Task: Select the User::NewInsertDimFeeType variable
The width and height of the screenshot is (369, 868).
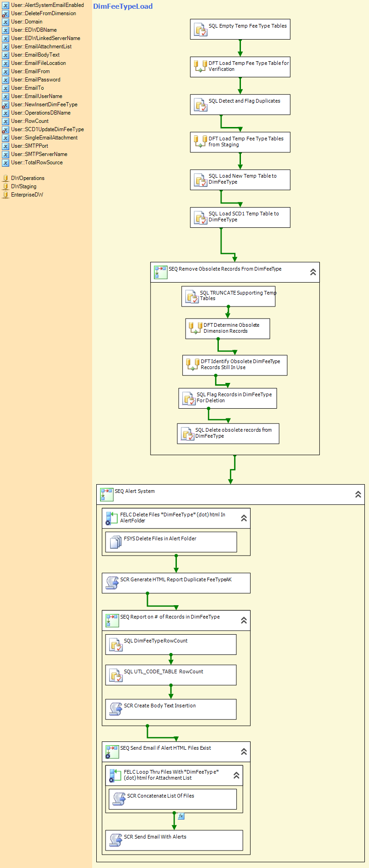Action: click(x=44, y=104)
